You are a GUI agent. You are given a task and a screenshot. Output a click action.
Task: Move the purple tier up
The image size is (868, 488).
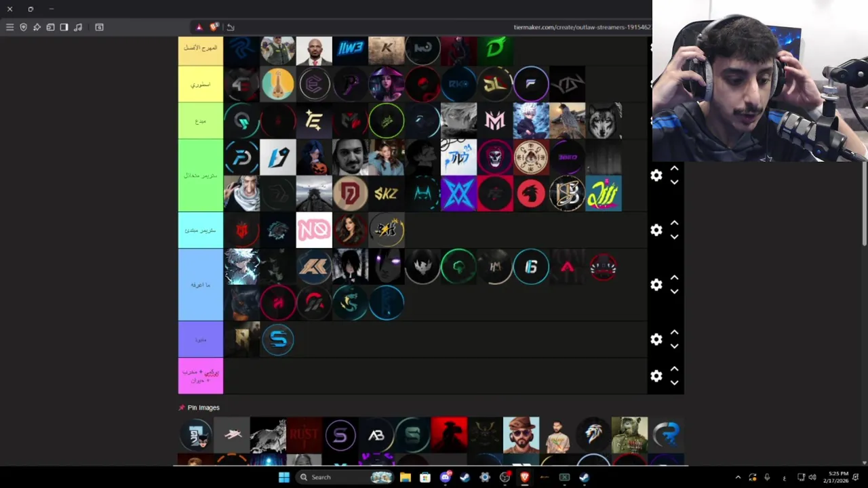(x=674, y=332)
